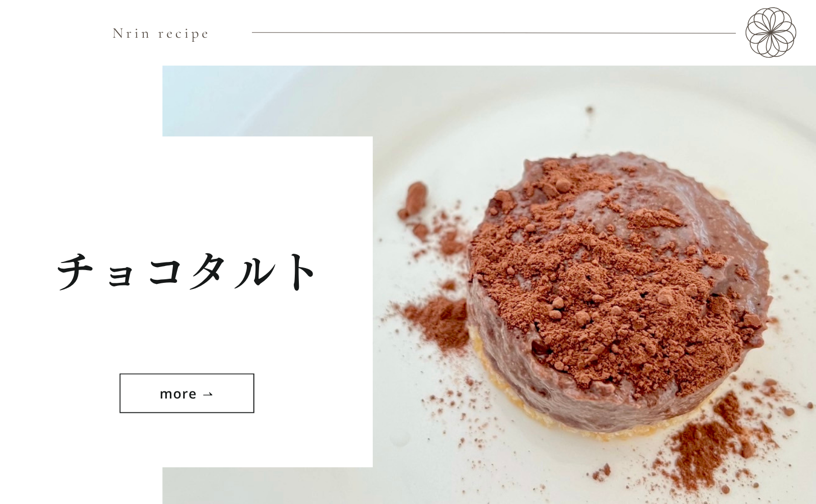Click the Nrin recipe header text

161,34
